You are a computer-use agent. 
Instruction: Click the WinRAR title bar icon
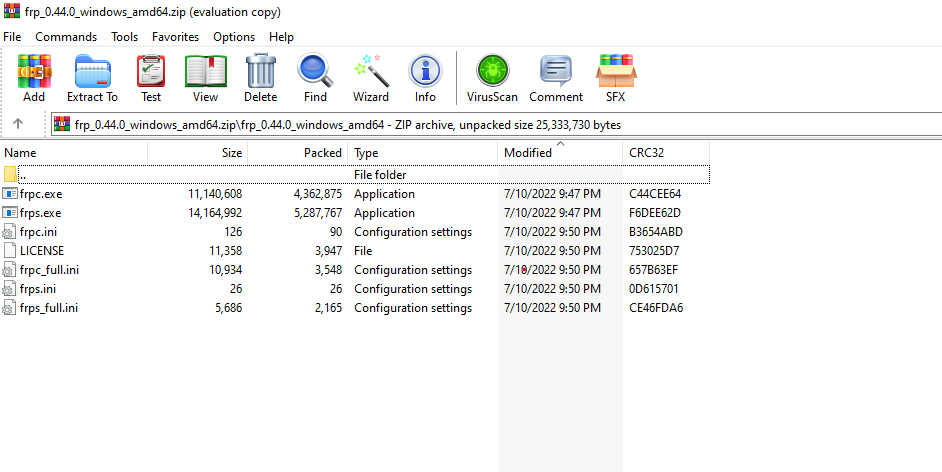point(10,11)
